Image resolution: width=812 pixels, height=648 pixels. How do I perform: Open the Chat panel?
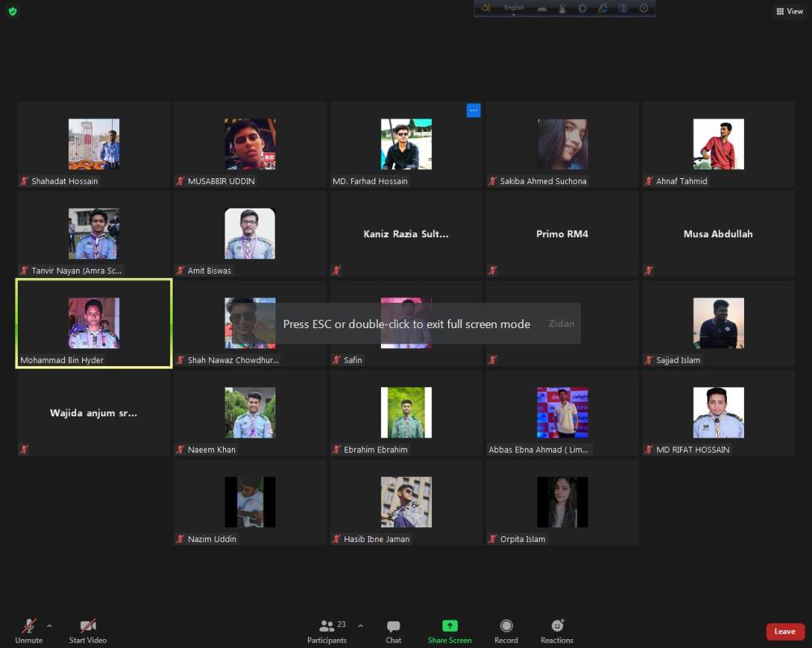(x=394, y=630)
